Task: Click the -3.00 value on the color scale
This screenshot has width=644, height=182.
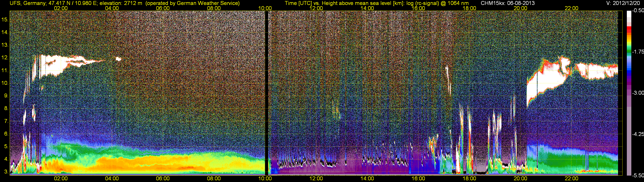Action: click(638, 93)
